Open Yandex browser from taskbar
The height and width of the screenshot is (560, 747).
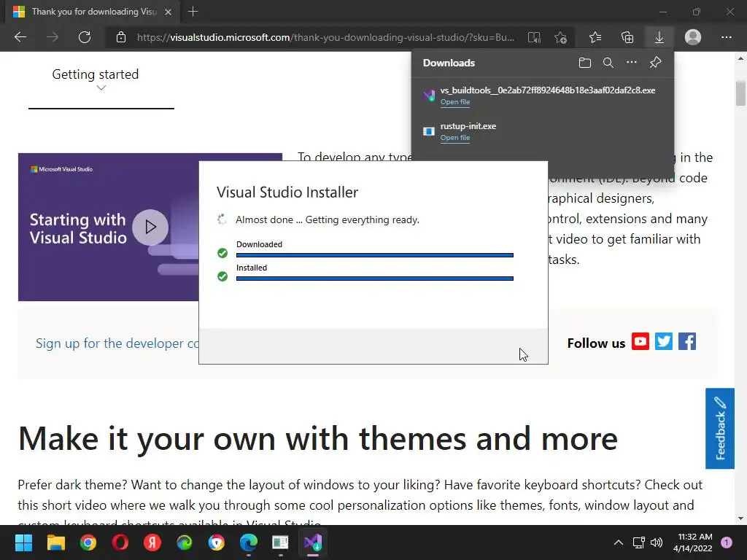click(152, 542)
